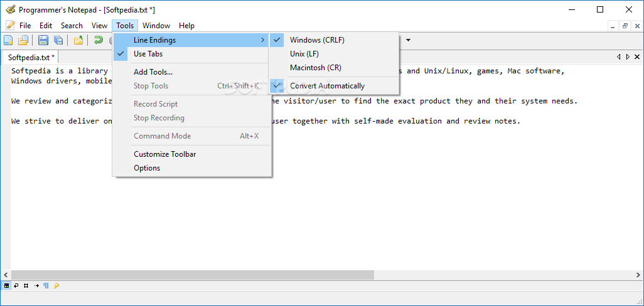
Task: Toggle line numbers hash icon
Action: 26,286
